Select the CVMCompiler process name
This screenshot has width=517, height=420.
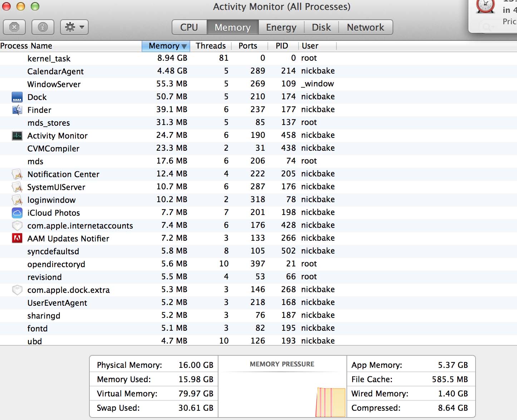coord(53,149)
